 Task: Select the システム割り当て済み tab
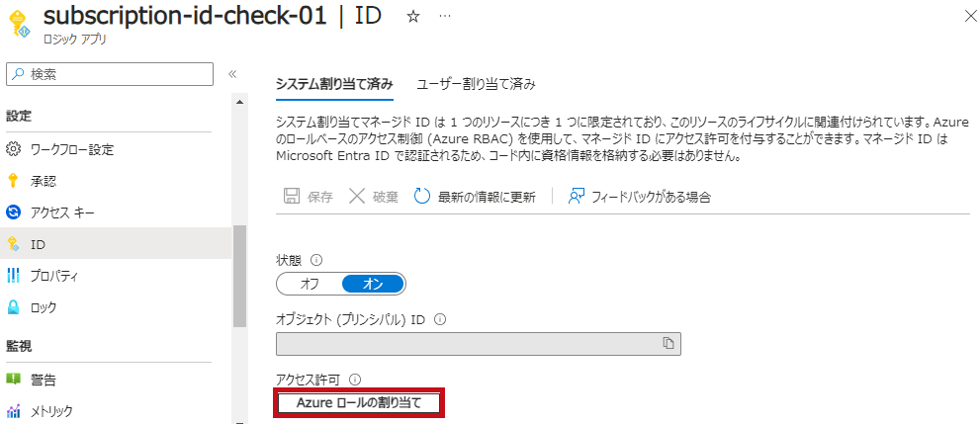pos(334,83)
